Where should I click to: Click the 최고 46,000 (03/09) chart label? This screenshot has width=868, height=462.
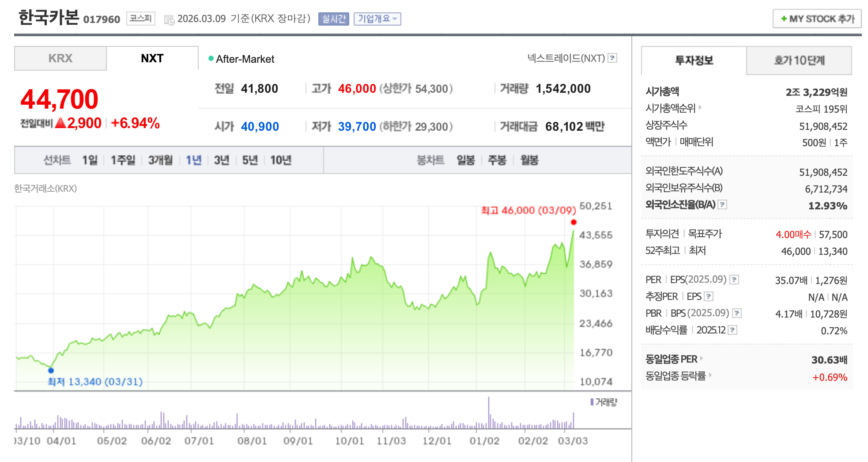click(528, 210)
